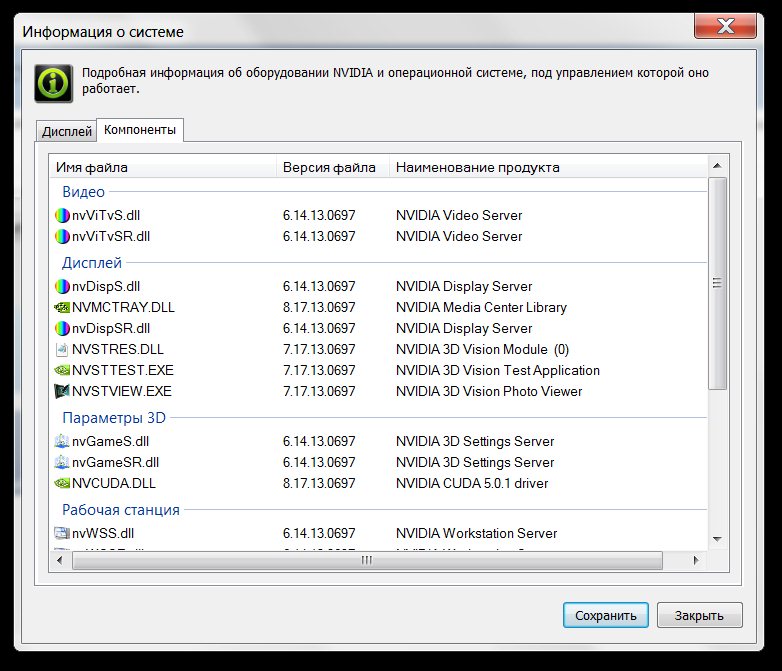Sort by Имя файла column header
The width and height of the screenshot is (782, 671).
click(163, 167)
